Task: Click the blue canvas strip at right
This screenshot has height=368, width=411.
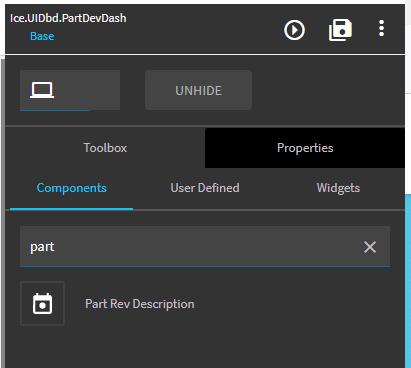Action: coord(408,281)
